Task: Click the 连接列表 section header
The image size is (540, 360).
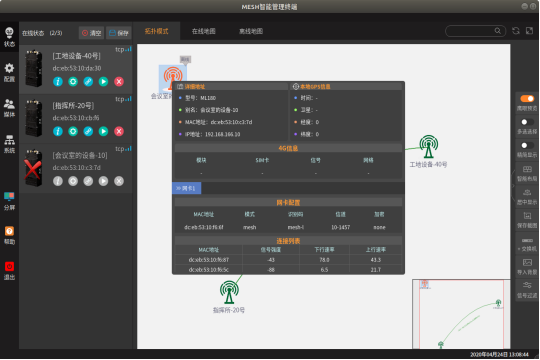Action: coord(288,241)
